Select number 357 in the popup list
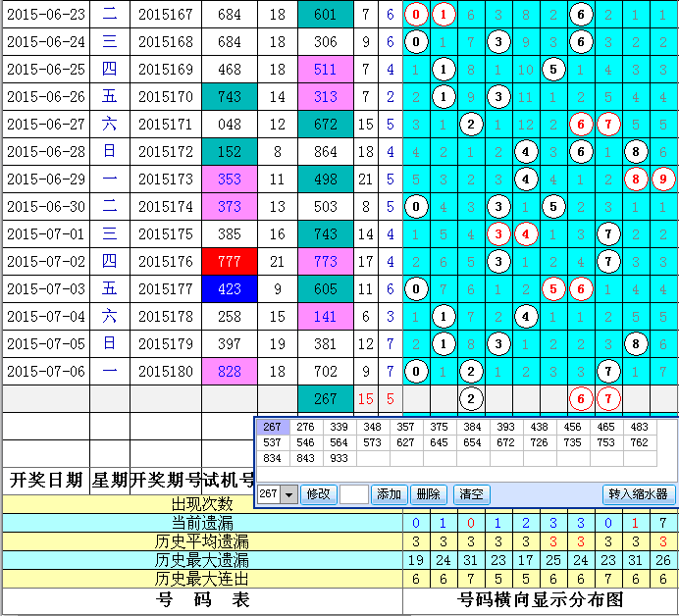This screenshot has height=616, width=679. click(406, 427)
